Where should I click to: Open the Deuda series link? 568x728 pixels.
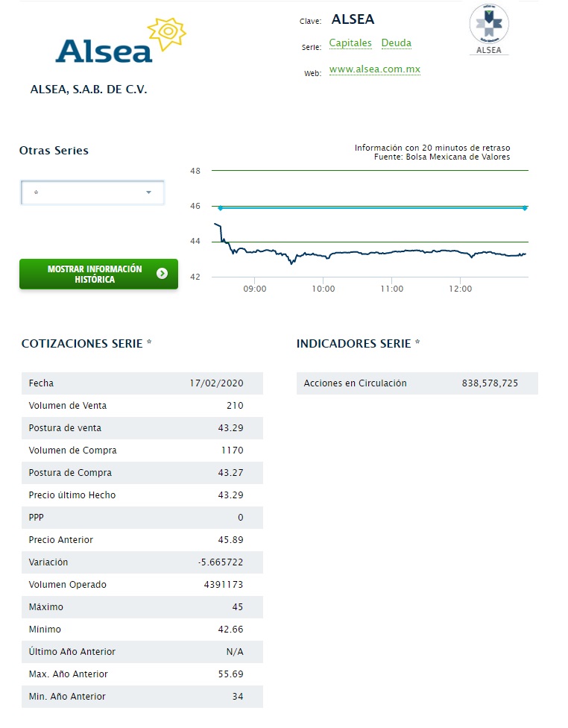(397, 43)
